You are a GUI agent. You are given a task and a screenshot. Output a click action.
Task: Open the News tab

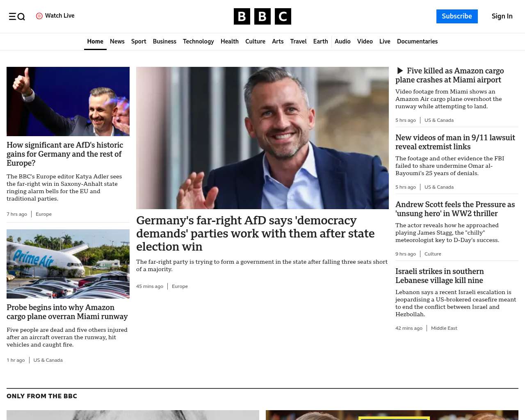point(117,41)
